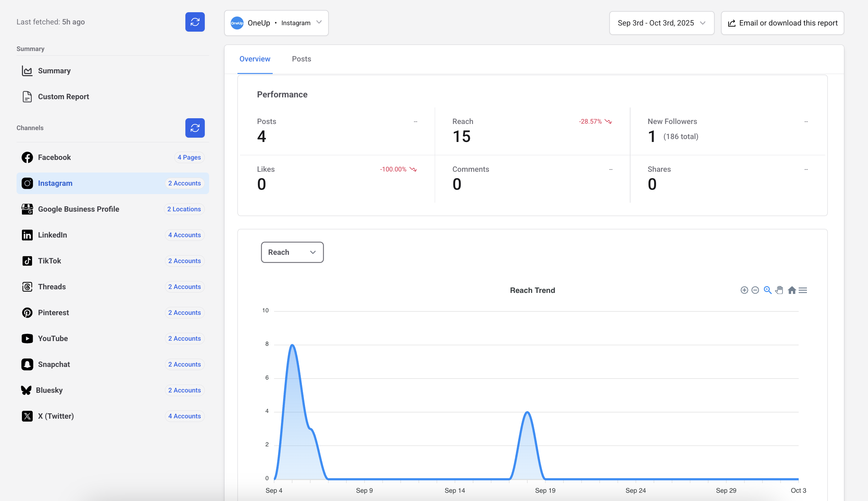Open the Custom Report page

click(64, 96)
